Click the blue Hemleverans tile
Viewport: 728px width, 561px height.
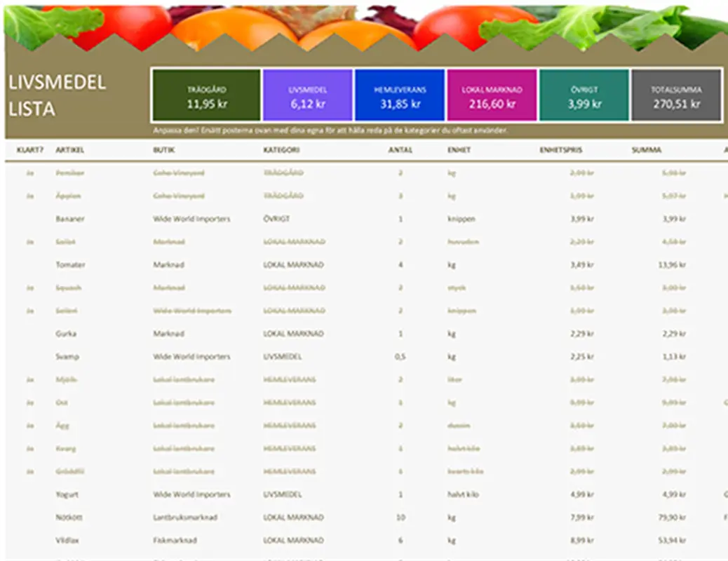(399, 95)
